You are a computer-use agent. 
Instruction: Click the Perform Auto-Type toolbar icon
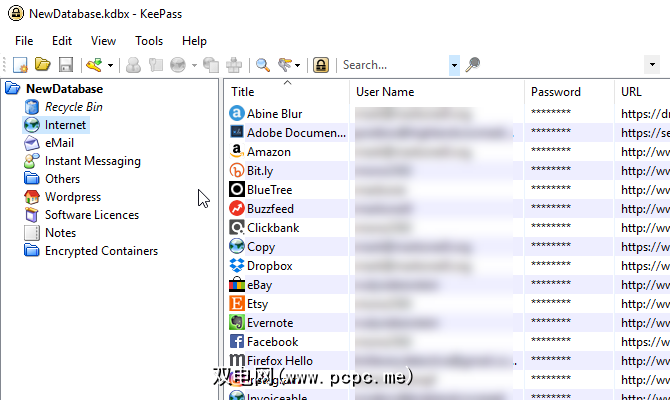(x=234, y=65)
